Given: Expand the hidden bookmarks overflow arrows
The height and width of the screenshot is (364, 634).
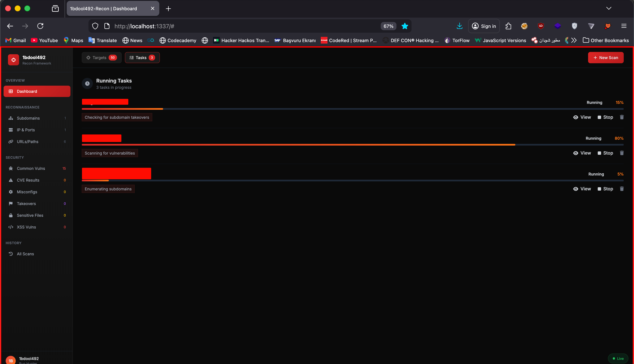Looking at the screenshot, I should [574, 40].
